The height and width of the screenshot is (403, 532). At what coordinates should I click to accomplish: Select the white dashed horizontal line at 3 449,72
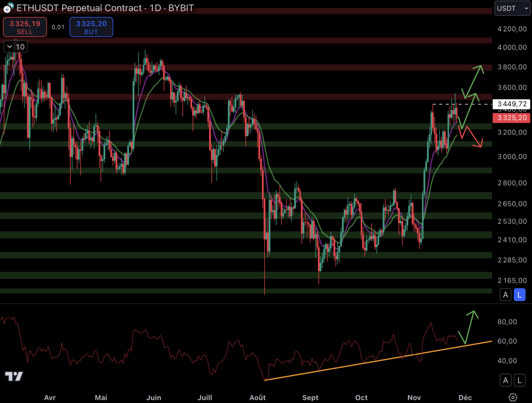[463, 104]
